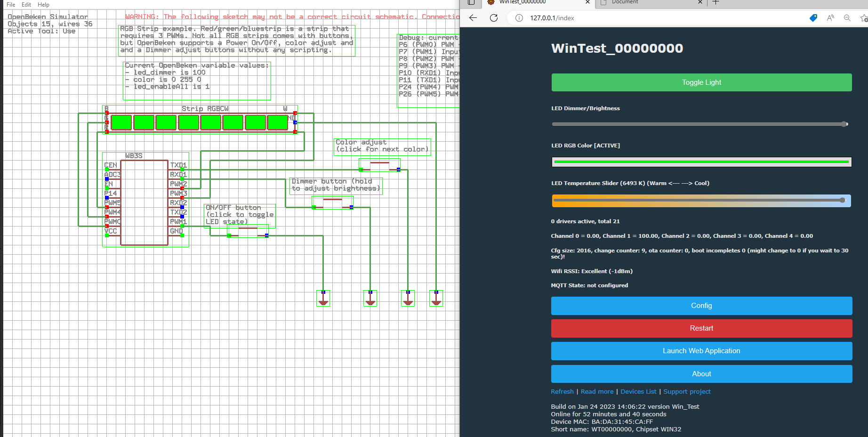Image resolution: width=868 pixels, height=437 pixels.
Task: Select the WB3S chip body
Action: point(144,202)
